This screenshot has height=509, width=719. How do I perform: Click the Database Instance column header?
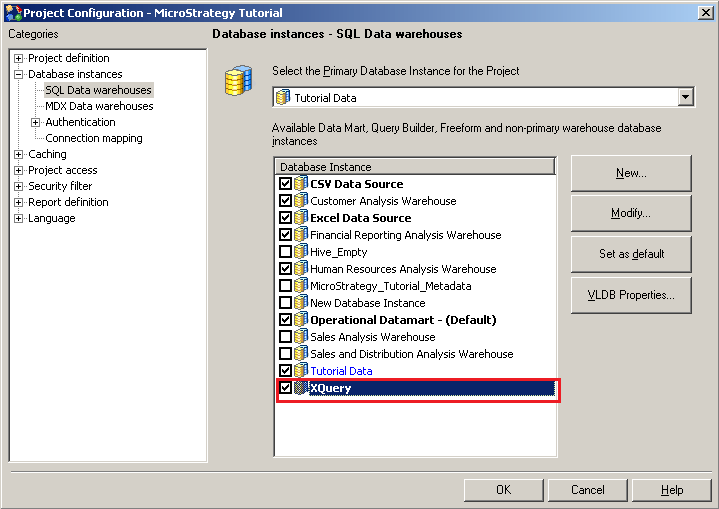pos(415,166)
